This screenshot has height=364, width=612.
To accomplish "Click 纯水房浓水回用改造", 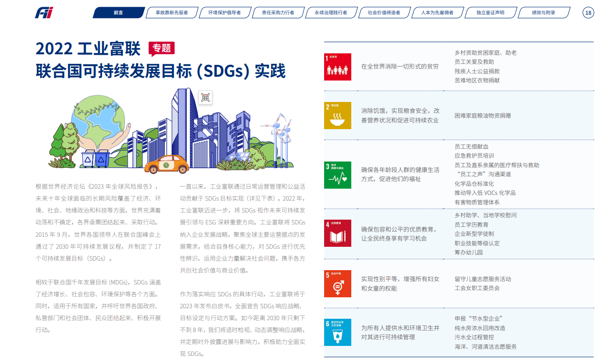I will (x=480, y=328).
